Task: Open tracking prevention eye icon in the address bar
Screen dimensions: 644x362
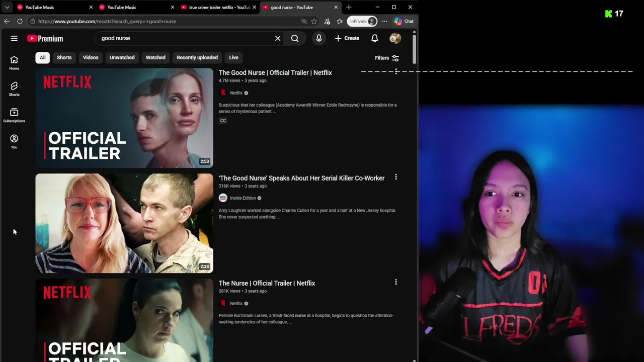Action: 304,21
